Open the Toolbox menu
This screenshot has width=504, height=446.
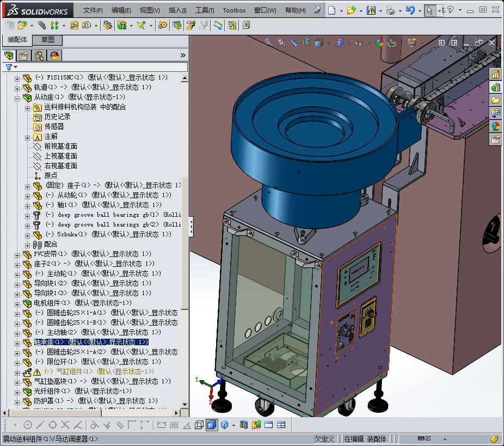(234, 10)
